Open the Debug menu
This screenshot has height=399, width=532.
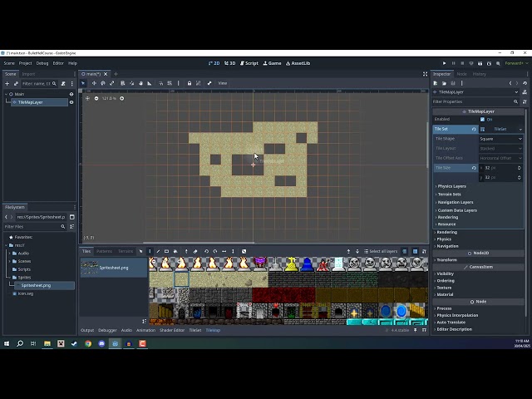(x=42, y=63)
